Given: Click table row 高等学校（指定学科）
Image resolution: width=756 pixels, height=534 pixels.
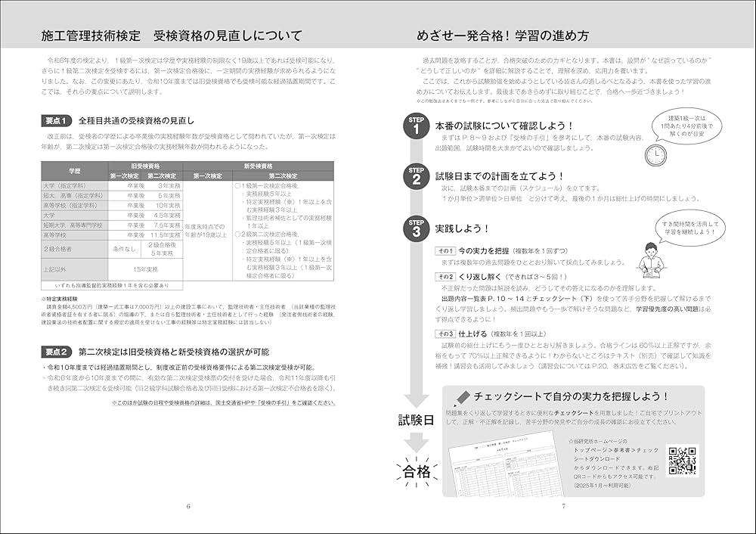Looking at the screenshot, I should pyautogui.click(x=112, y=206).
